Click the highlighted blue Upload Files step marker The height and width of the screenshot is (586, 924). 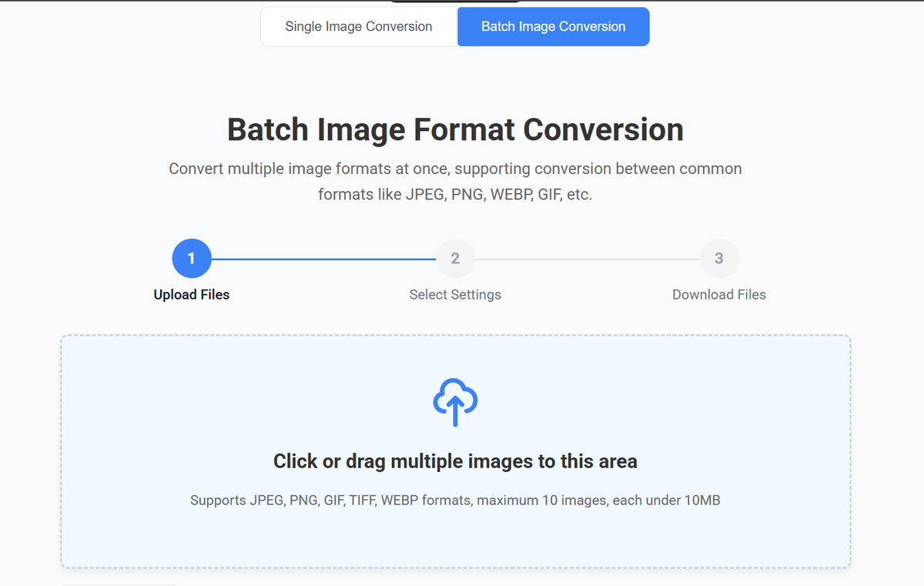pos(191,258)
